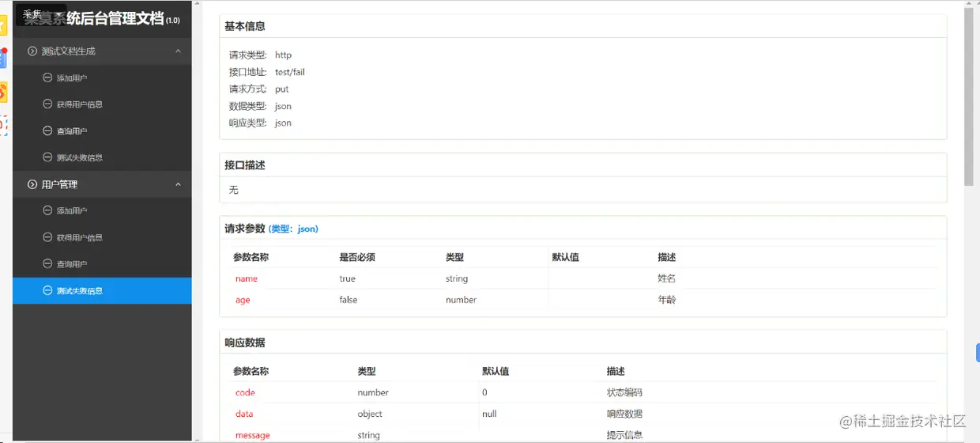Click the json value next to 响应类型
The height and width of the screenshot is (443, 980).
tap(284, 123)
